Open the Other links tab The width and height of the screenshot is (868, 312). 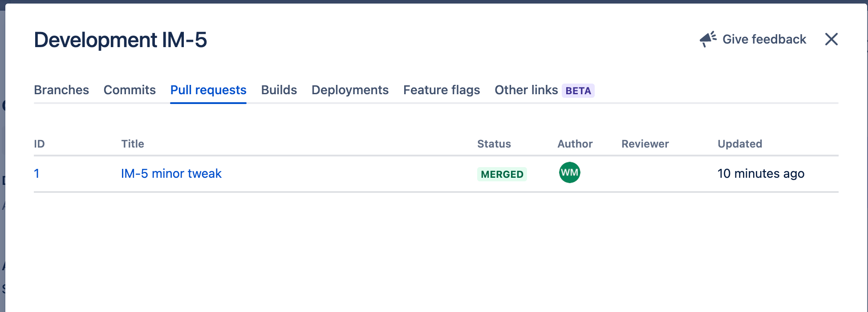click(526, 90)
